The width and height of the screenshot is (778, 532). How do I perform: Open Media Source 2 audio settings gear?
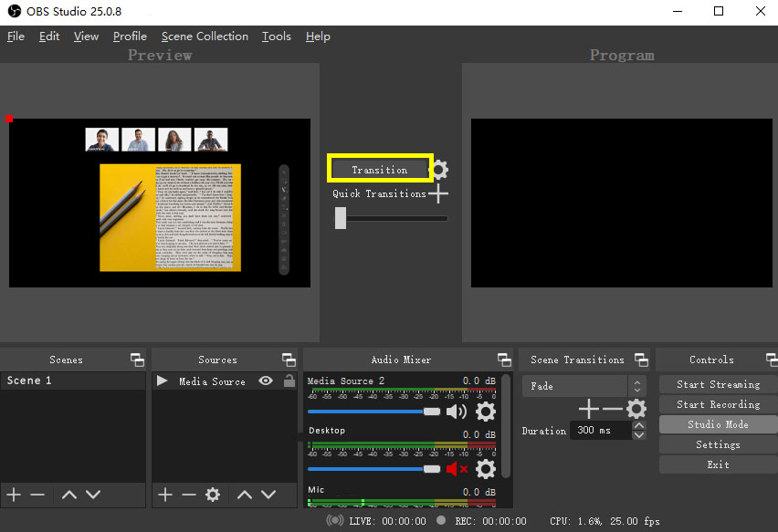[486, 412]
